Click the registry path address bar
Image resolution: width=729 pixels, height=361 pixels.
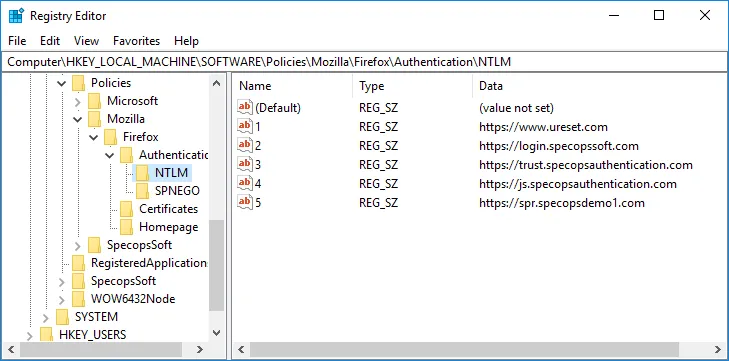tap(364, 62)
